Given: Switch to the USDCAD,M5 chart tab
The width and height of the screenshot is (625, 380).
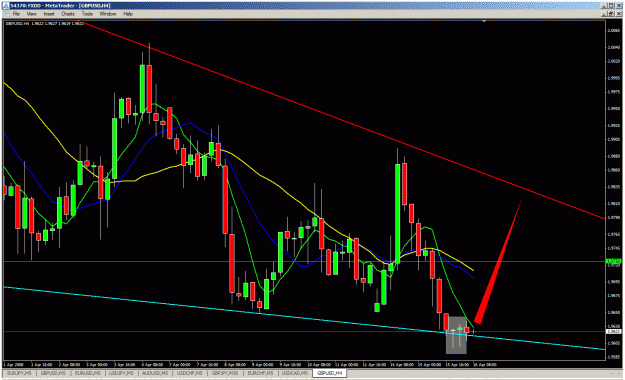Looking at the screenshot, I should pos(295,373).
